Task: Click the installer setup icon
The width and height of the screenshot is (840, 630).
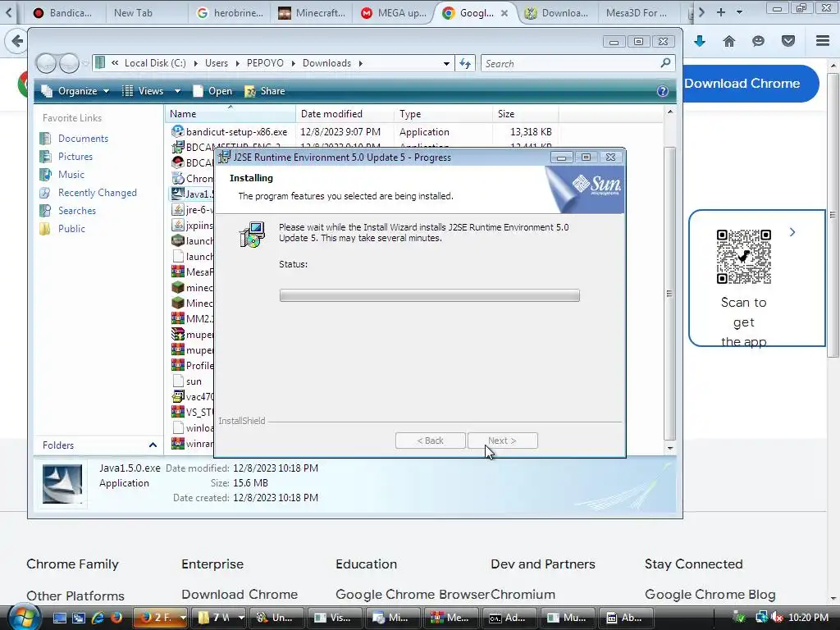Action: point(251,235)
